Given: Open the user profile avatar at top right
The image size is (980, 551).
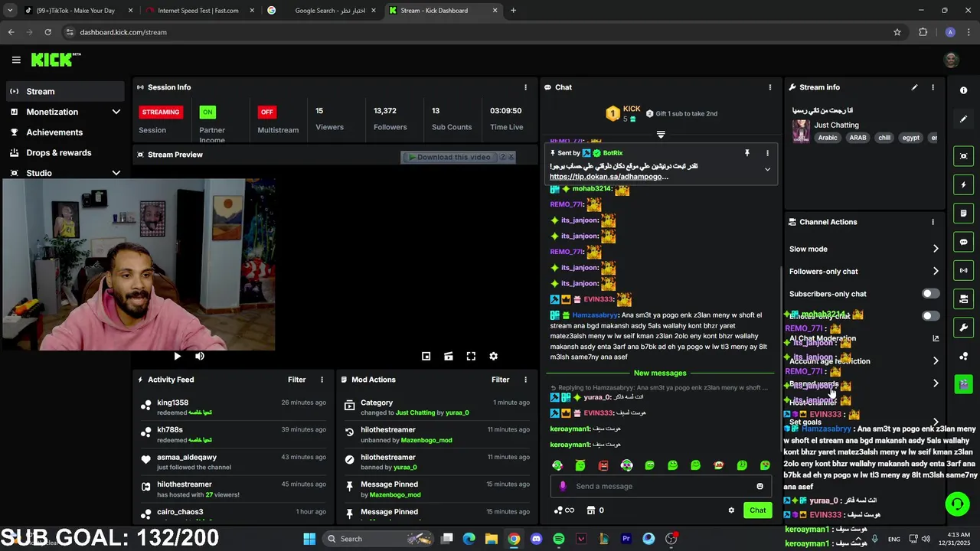Looking at the screenshot, I should point(951,60).
